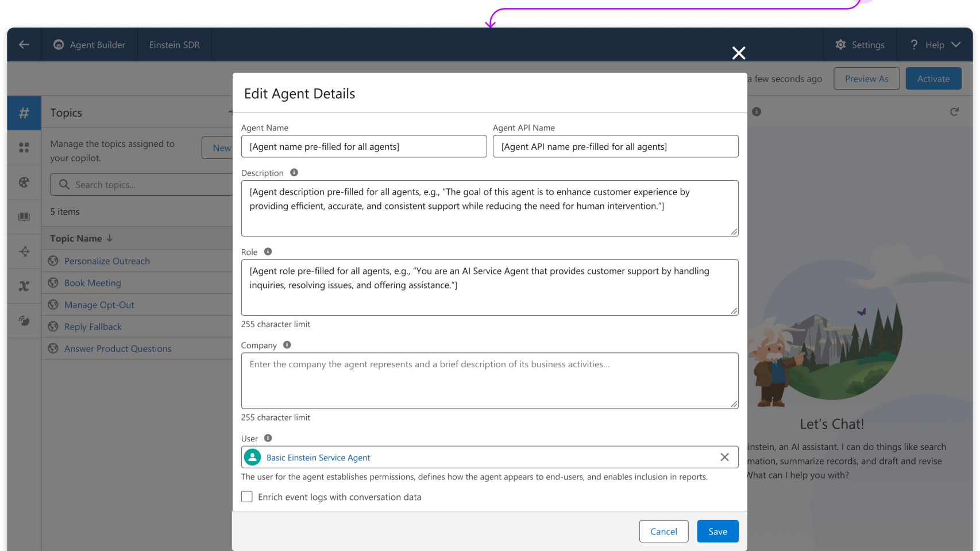The image size is (980, 551).
Task: Close the Edit Agent Details dialog
Action: (739, 53)
